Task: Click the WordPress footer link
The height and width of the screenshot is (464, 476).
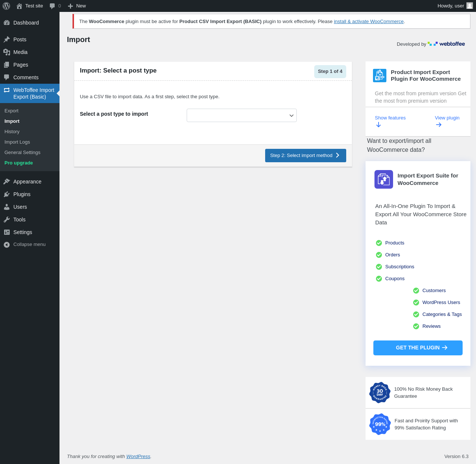Action: coord(138,457)
